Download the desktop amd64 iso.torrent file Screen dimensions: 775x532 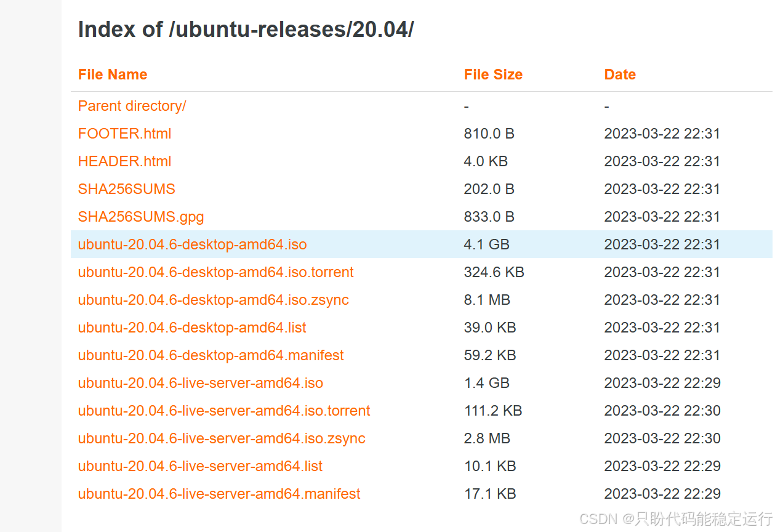tap(215, 272)
